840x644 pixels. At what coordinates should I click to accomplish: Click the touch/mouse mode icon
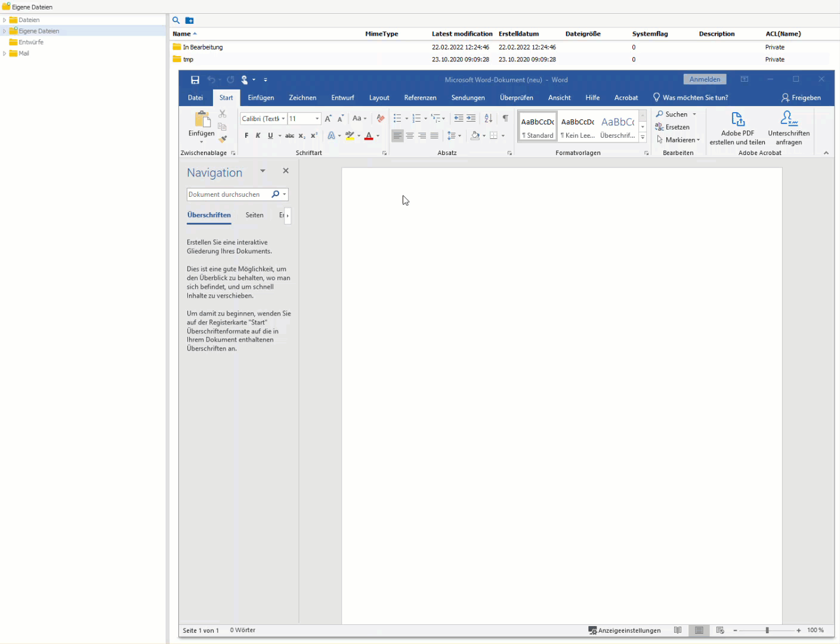(x=245, y=80)
